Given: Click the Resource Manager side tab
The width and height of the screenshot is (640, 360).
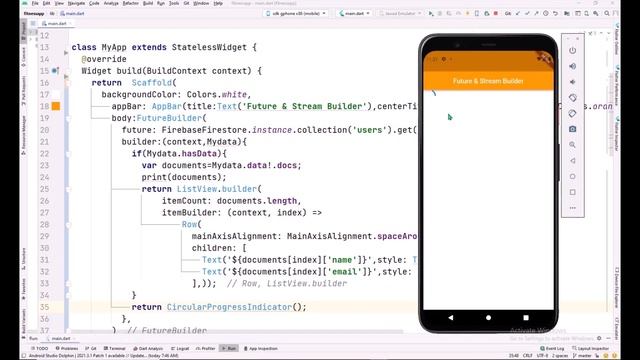Looking at the screenshot, I should pos(24,135).
